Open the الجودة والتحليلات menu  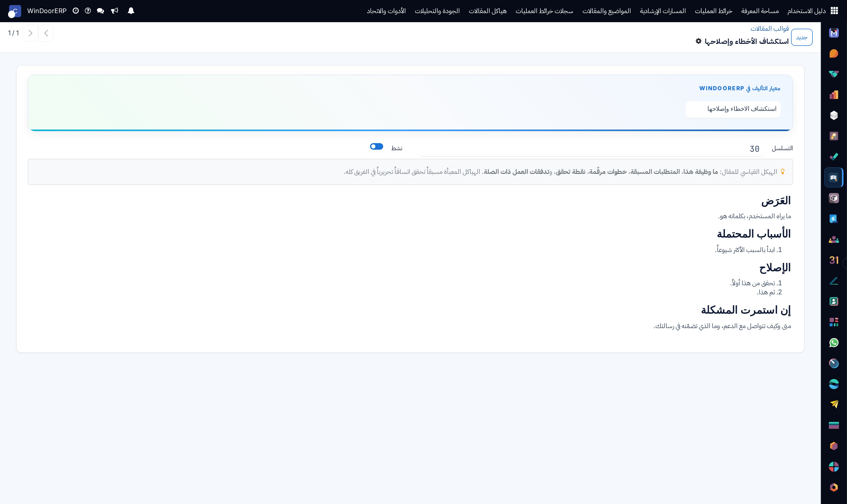coord(437,11)
